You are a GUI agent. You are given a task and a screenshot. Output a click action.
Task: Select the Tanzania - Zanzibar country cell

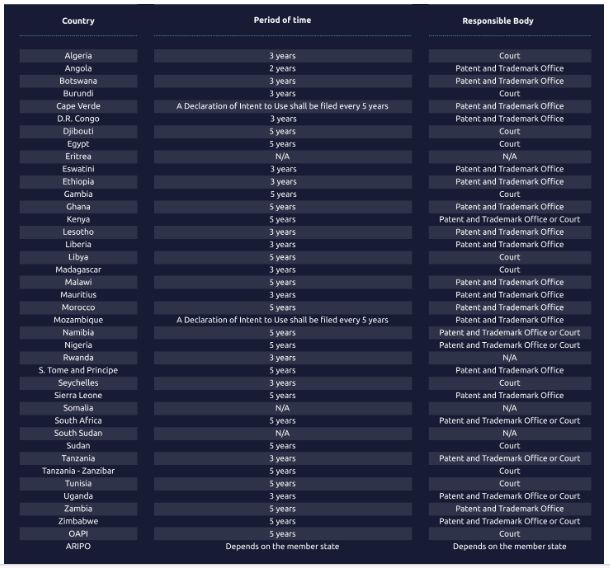[x=78, y=471]
